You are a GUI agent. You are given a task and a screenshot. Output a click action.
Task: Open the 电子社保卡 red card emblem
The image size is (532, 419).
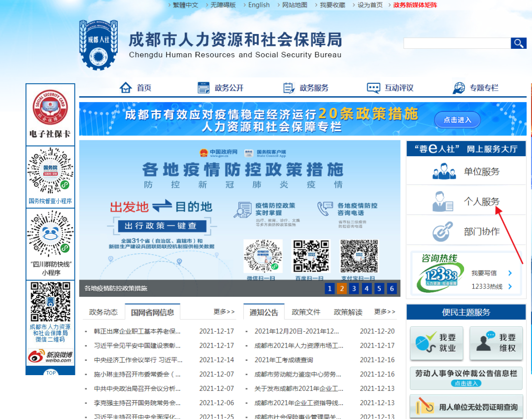click(50, 107)
